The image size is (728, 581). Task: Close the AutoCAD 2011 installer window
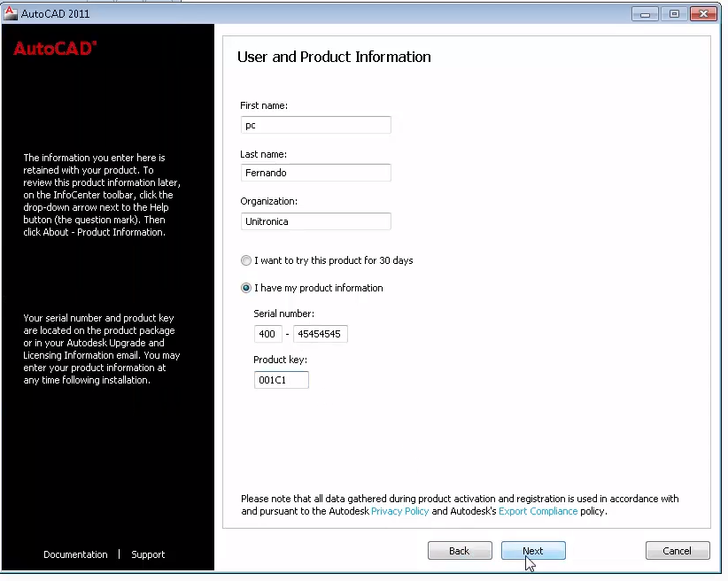pyautogui.click(x=704, y=14)
